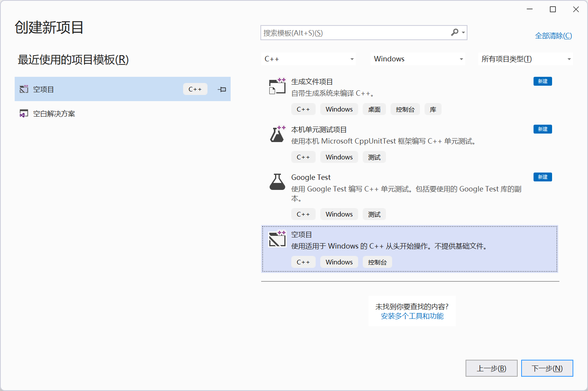Open the C++ language filter dropdown

[x=309, y=59]
